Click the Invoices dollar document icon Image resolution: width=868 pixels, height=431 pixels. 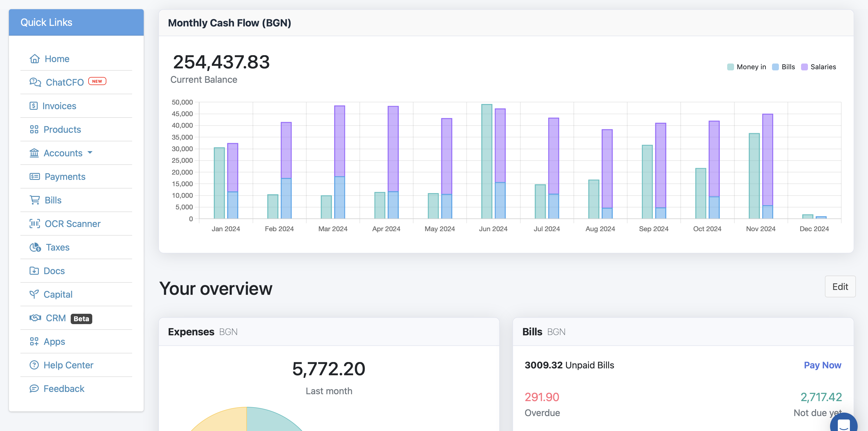pos(34,106)
